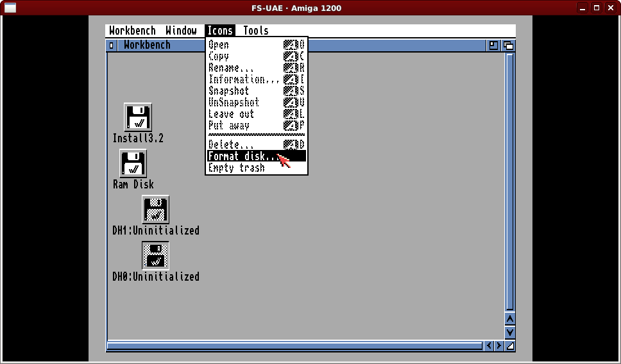
Task: Choose Empty trash from Icons menu
Action: (x=257, y=168)
